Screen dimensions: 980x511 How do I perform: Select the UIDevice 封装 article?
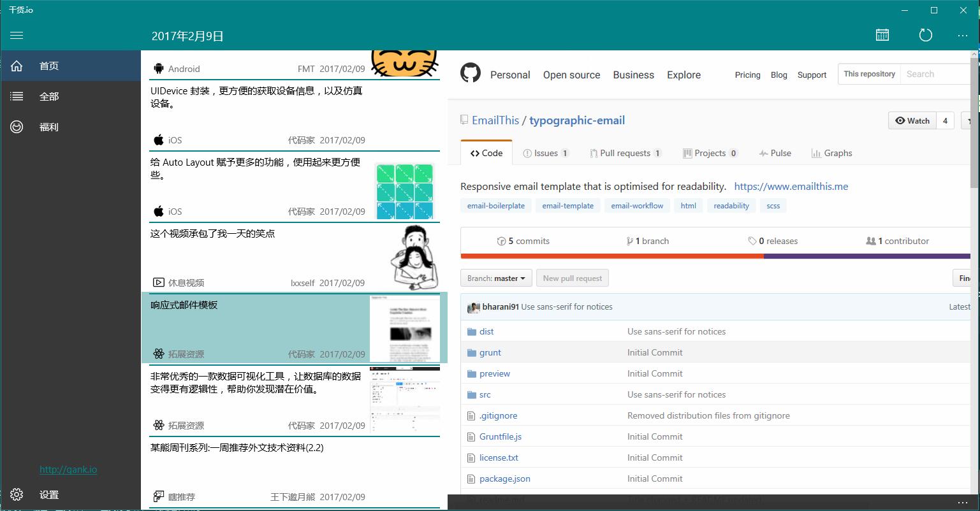point(295,115)
